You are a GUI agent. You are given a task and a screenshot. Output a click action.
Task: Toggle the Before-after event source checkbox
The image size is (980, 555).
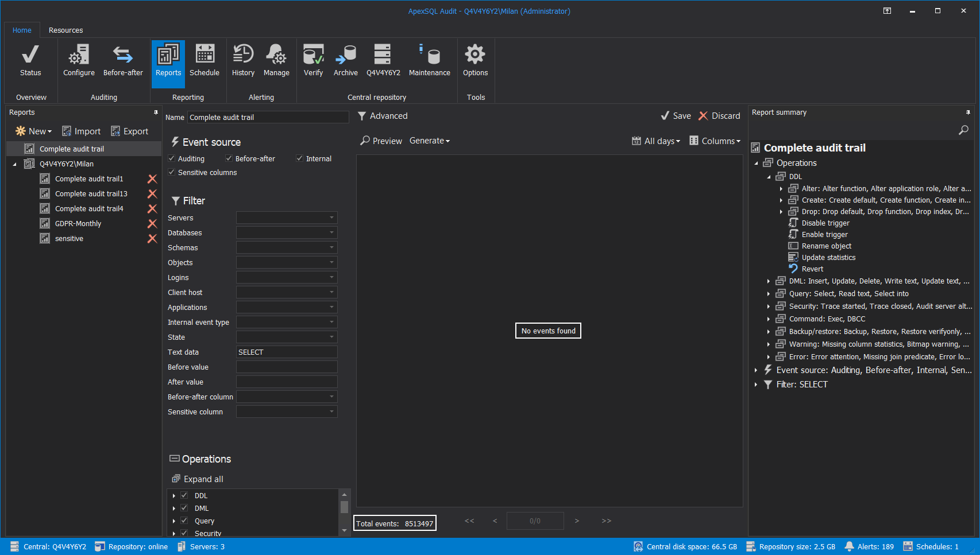click(229, 158)
